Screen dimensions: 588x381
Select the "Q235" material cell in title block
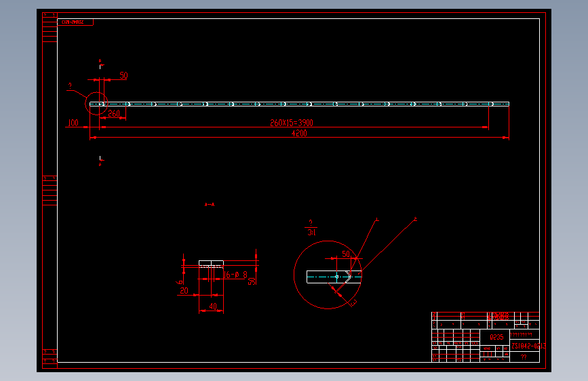pyautogui.click(x=496, y=337)
